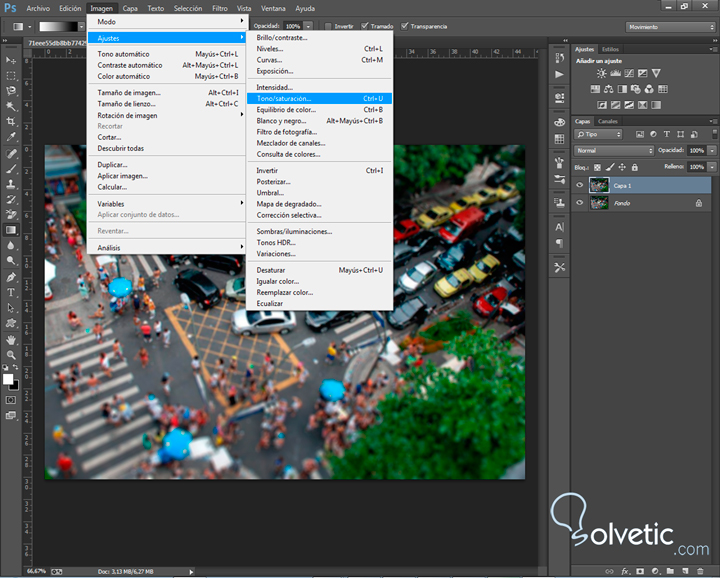Open the Normal blend mode dropdown
Viewport: 720px width, 578px height.
614,151
